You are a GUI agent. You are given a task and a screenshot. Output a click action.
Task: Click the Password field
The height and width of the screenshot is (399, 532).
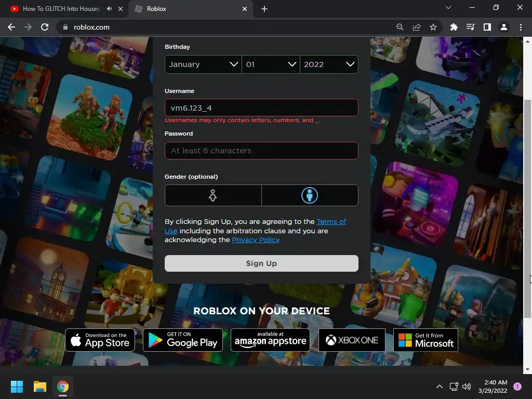(261, 151)
